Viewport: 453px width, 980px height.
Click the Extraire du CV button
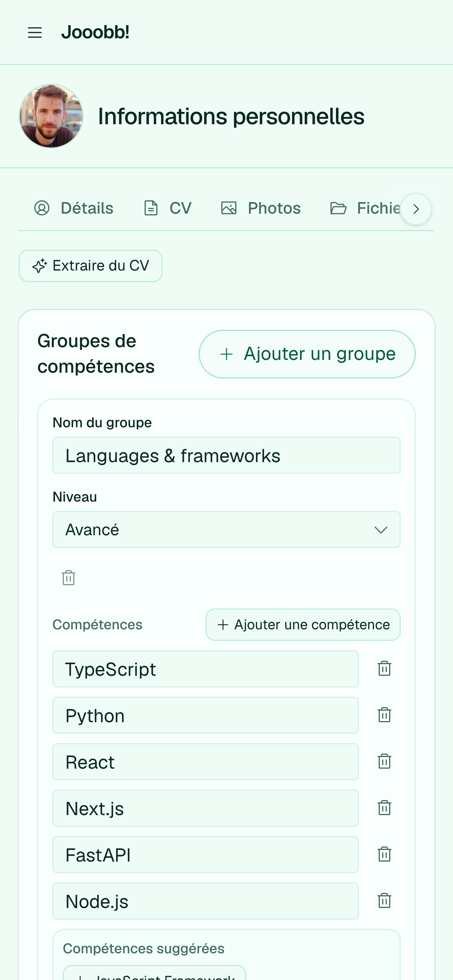coord(91,266)
